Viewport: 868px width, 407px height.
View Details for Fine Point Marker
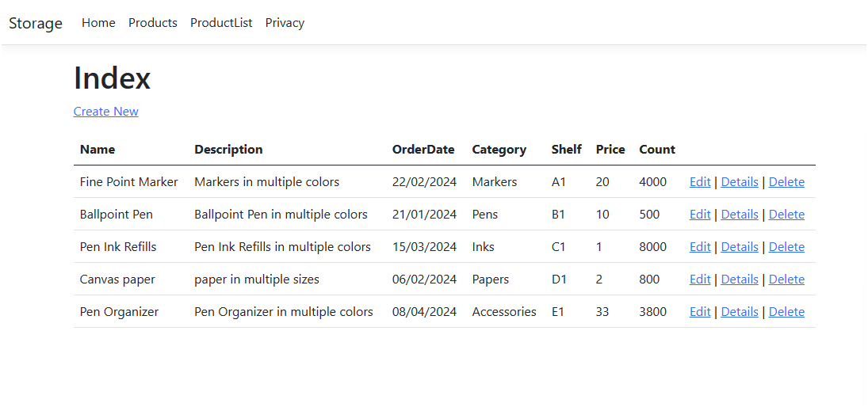click(739, 182)
